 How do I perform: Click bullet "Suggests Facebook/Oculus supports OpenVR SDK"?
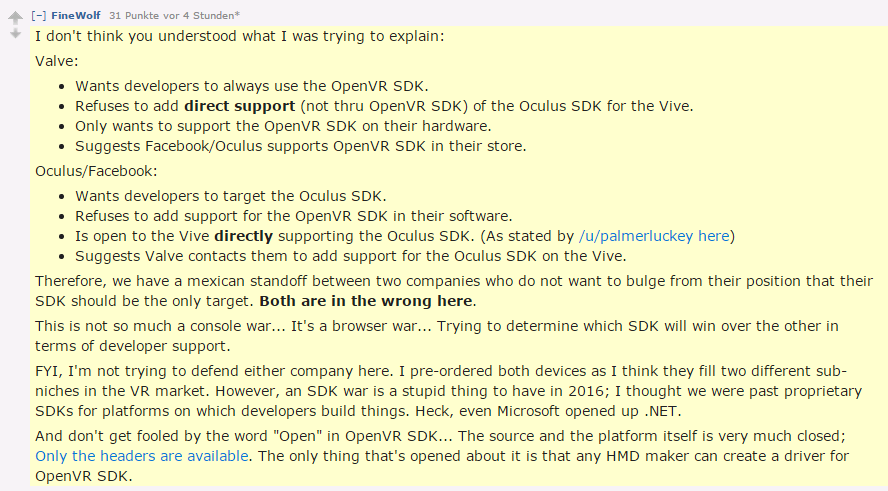(301, 146)
